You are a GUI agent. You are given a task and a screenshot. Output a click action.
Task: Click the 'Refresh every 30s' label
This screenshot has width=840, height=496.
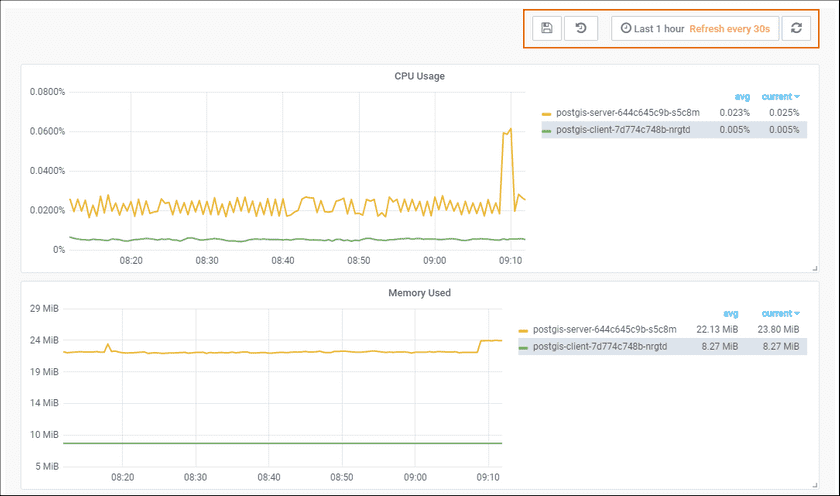click(x=729, y=29)
